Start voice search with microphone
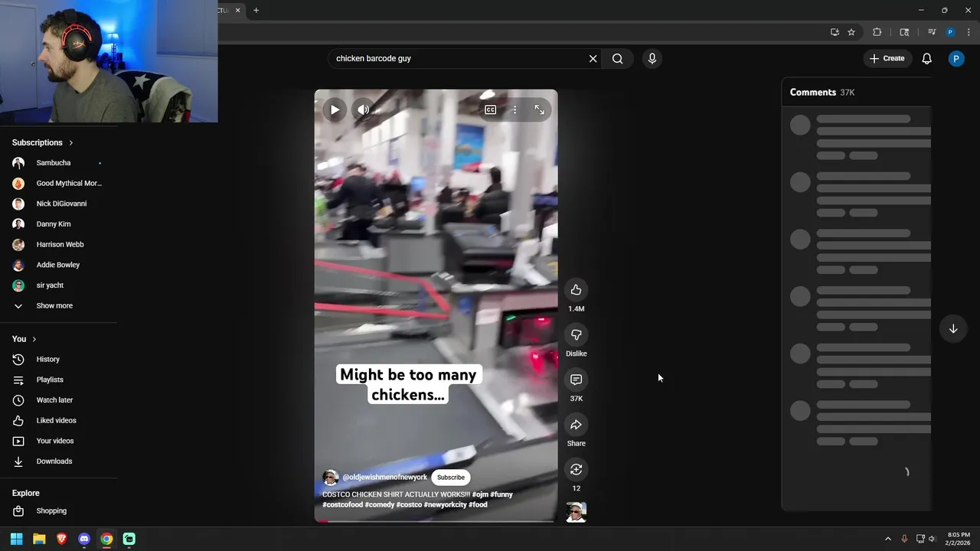The height and width of the screenshot is (551, 980). point(652,59)
